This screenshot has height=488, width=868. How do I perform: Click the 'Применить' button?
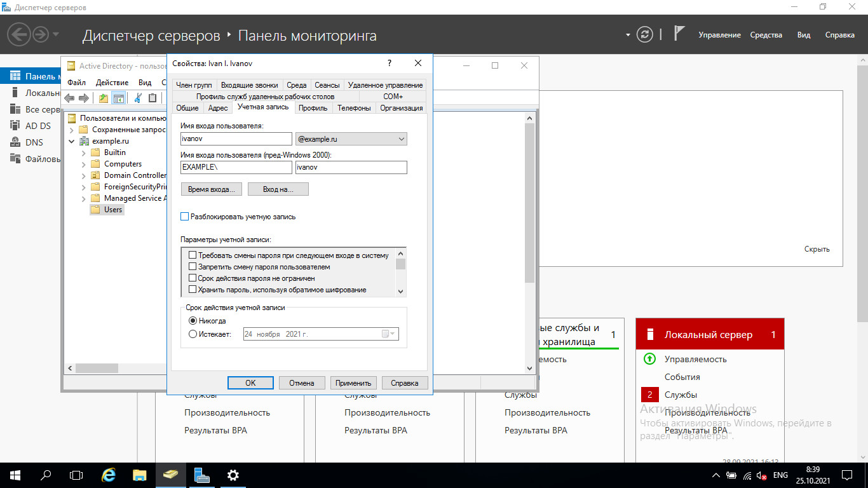point(353,383)
